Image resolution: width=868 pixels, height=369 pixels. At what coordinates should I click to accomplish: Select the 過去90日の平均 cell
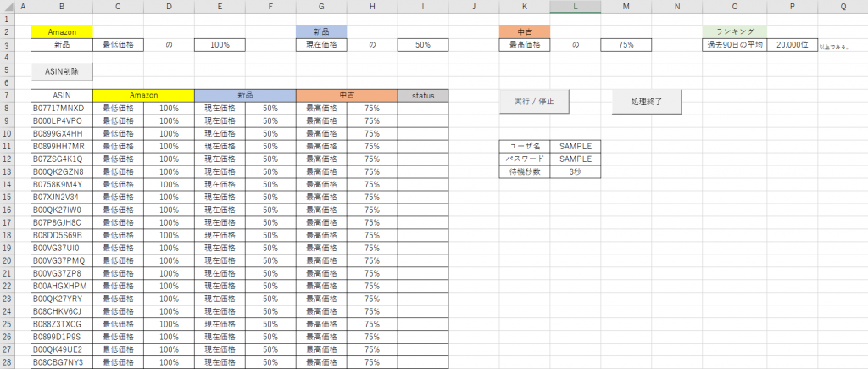click(734, 44)
